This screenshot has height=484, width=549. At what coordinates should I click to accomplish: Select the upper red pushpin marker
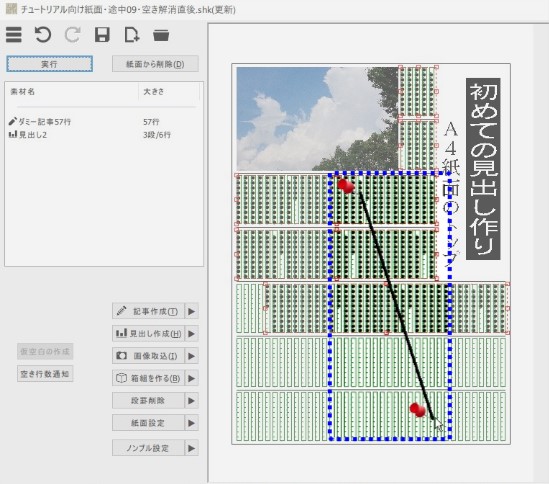pyautogui.click(x=346, y=186)
